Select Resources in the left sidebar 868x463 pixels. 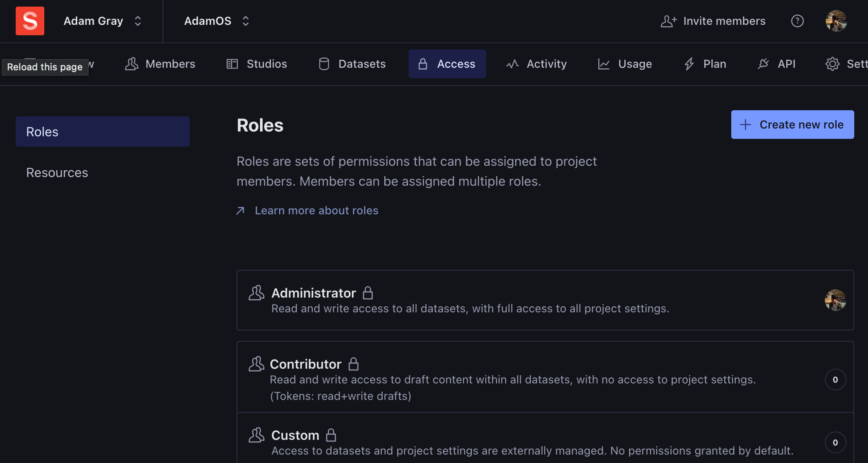(57, 172)
